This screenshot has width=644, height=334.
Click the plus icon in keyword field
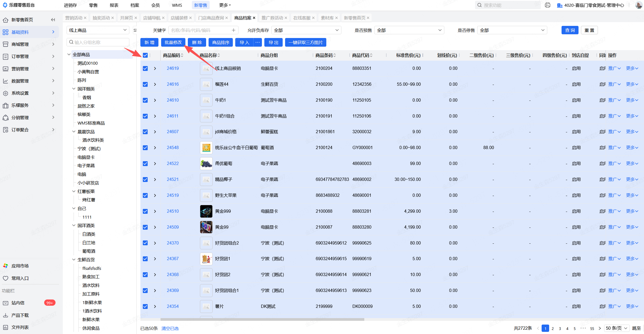233,30
